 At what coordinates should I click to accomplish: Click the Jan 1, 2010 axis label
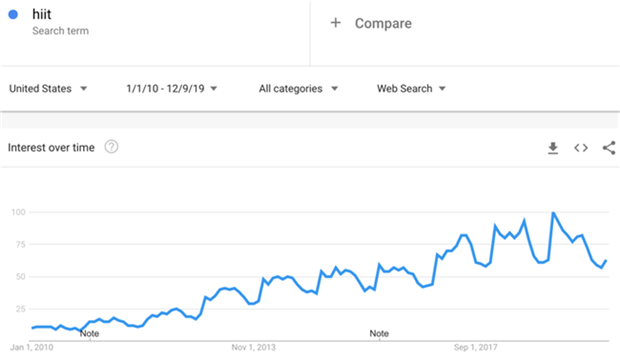32,347
